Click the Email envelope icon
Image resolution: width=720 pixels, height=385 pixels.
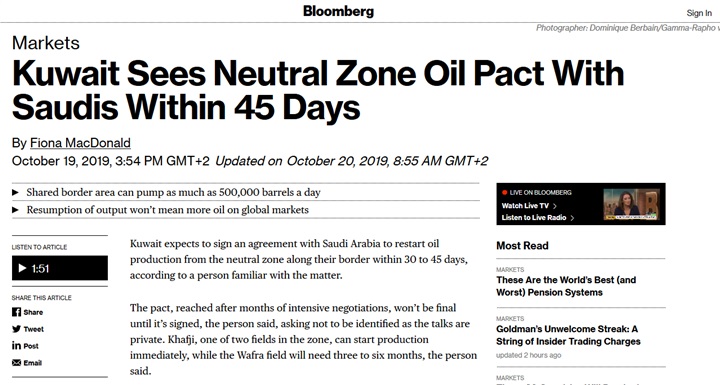tap(17, 362)
